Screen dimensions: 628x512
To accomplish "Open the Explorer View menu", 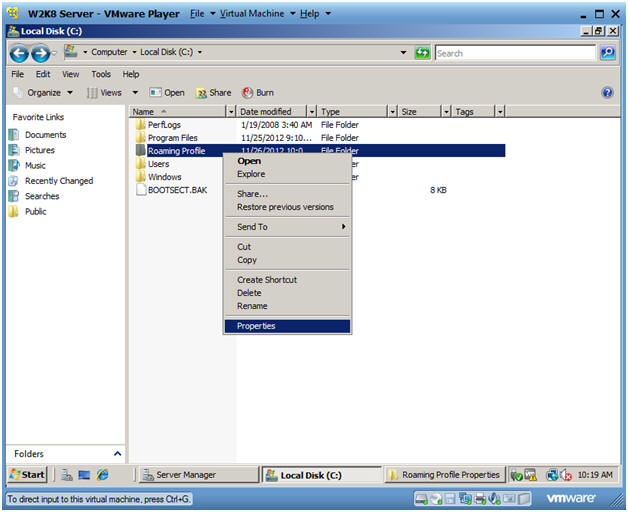I will (70, 74).
